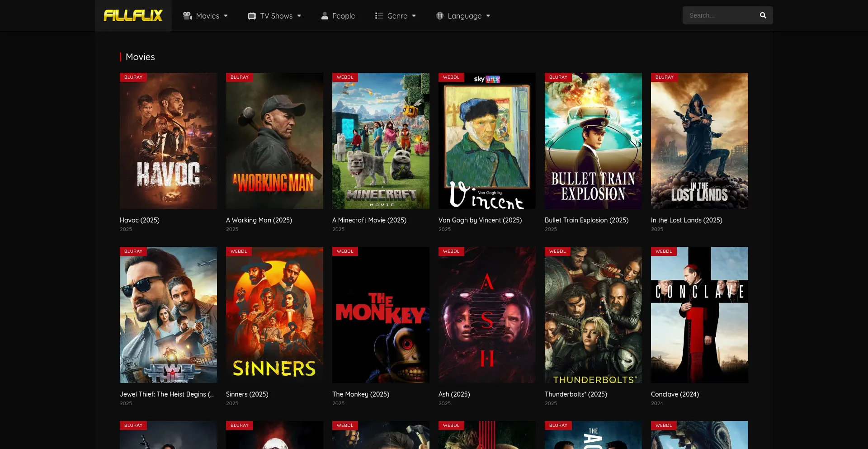Viewport: 868px width, 449px height.
Task: Expand the Movies dropdown arrow
Action: pyautogui.click(x=226, y=16)
